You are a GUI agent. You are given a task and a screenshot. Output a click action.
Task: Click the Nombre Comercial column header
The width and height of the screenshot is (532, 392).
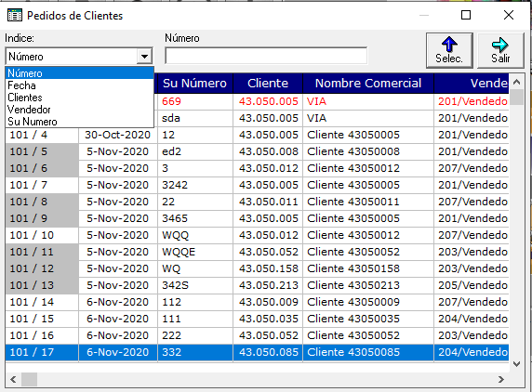pos(368,84)
